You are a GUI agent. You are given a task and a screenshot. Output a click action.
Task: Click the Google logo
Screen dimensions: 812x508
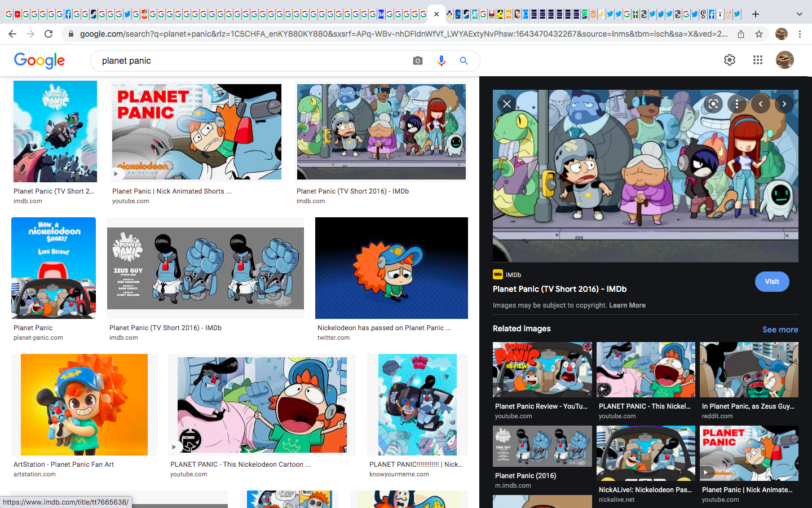point(39,60)
